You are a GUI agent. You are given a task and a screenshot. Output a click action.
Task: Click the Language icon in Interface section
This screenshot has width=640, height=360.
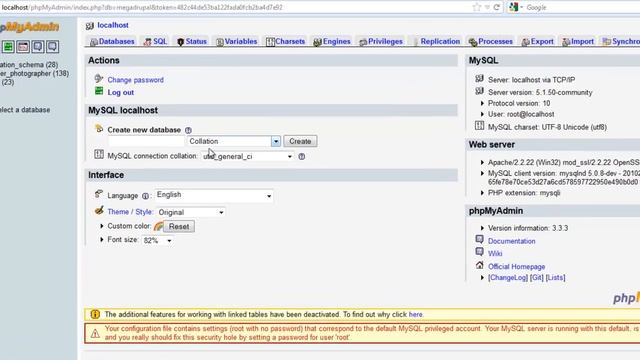click(x=99, y=194)
